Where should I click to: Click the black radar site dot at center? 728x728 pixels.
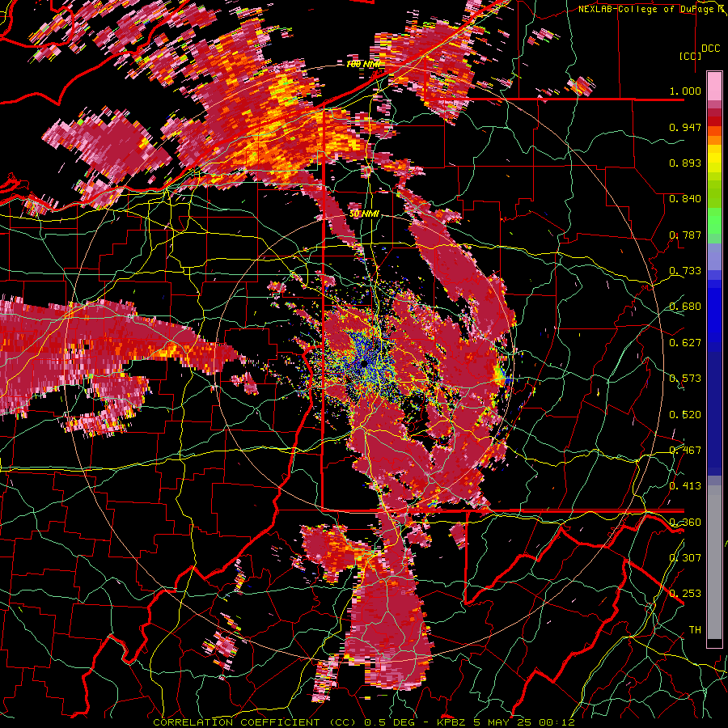pyautogui.click(x=364, y=363)
